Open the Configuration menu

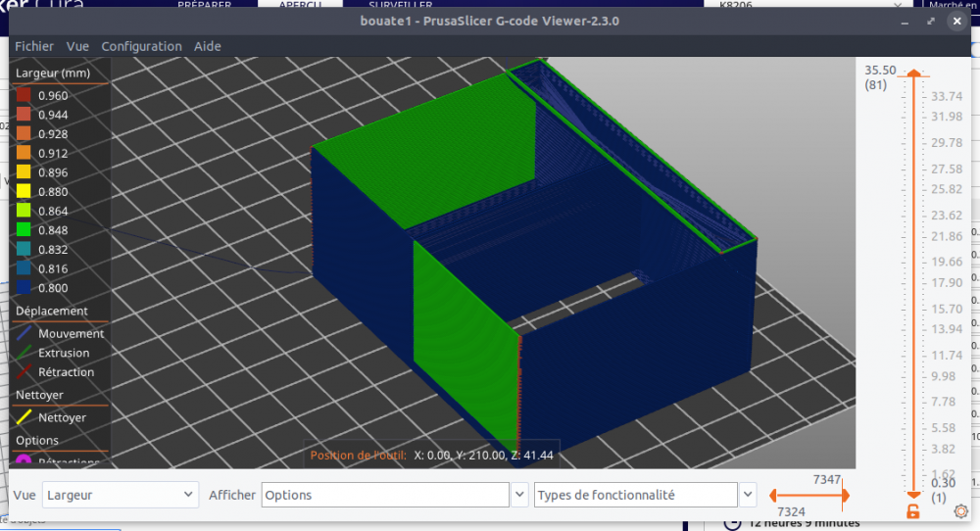141,46
